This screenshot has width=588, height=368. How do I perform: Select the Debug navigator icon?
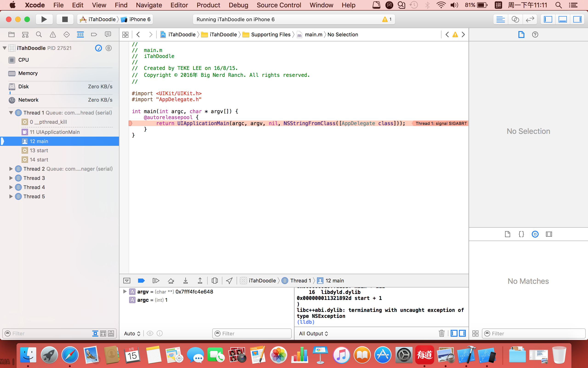(x=80, y=34)
